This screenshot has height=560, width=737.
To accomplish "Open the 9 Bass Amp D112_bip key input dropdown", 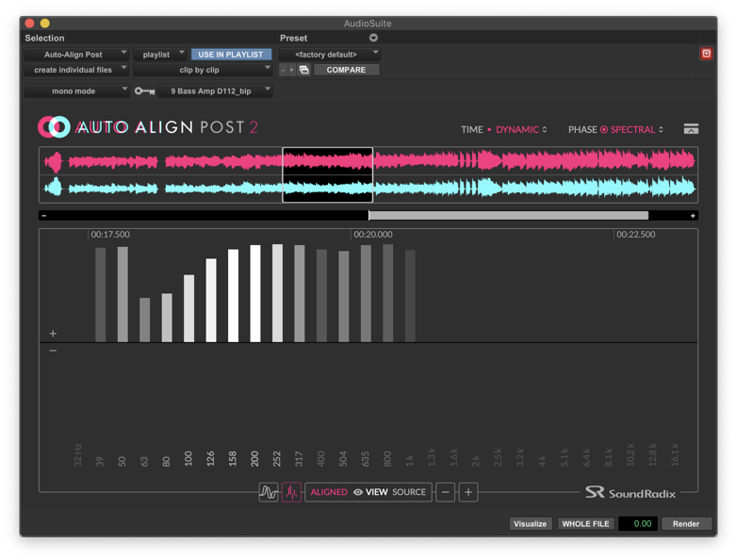I will point(215,91).
